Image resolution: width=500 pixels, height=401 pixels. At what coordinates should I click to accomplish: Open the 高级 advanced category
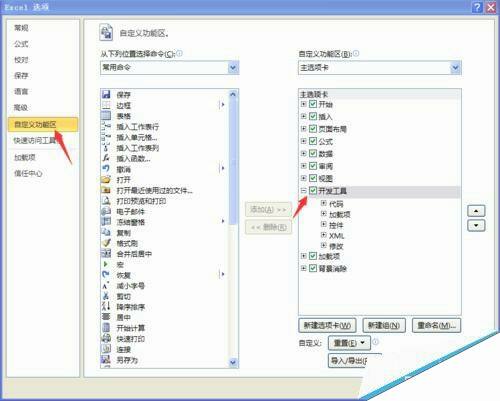21,107
